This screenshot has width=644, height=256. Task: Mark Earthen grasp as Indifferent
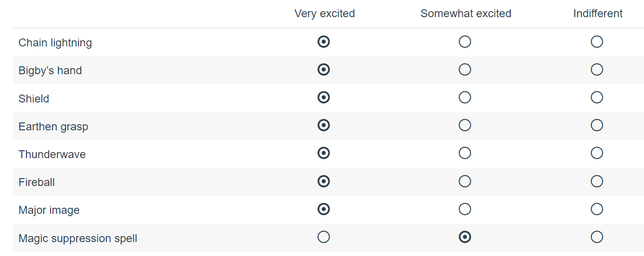[597, 125]
